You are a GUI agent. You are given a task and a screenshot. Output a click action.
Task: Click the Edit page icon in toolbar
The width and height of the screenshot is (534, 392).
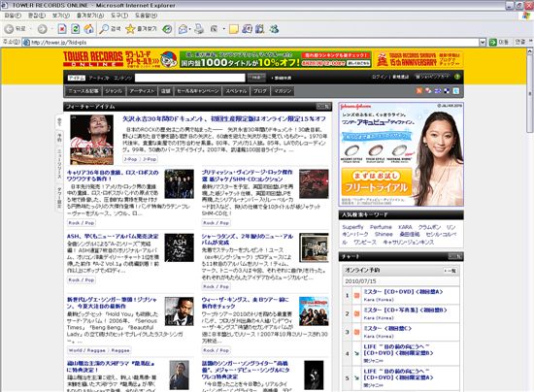[214, 29]
